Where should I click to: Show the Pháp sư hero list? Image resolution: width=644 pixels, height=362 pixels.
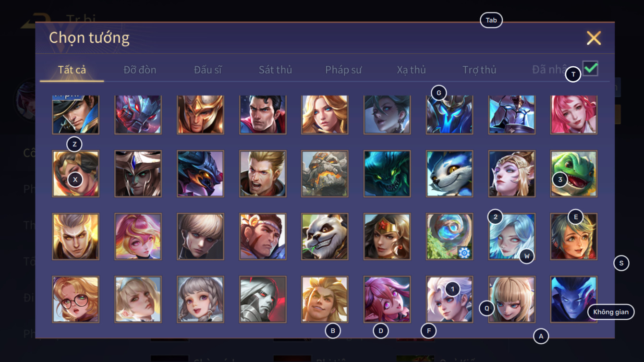pos(343,70)
